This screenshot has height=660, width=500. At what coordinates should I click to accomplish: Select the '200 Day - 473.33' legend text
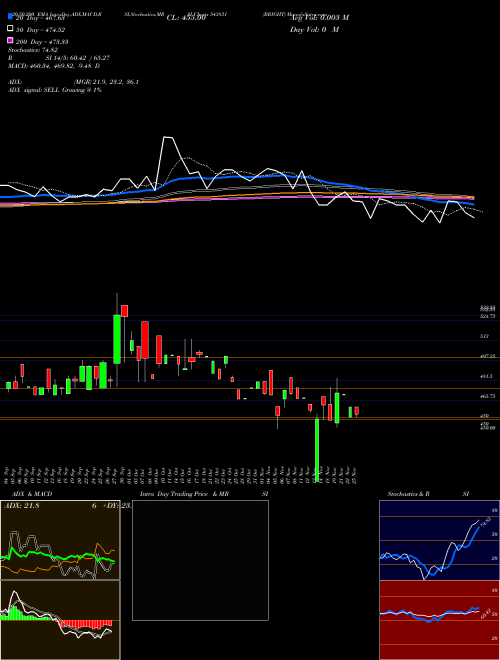click(x=42, y=42)
